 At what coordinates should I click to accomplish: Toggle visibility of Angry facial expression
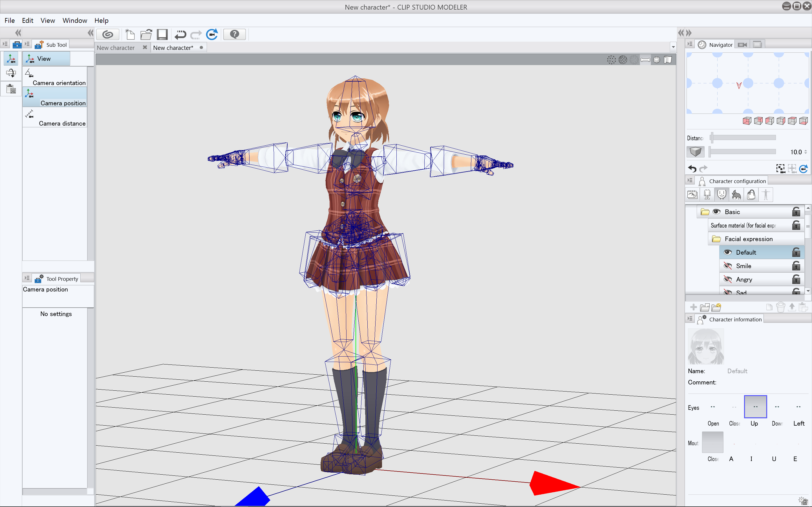pyautogui.click(x=728, y=279)
